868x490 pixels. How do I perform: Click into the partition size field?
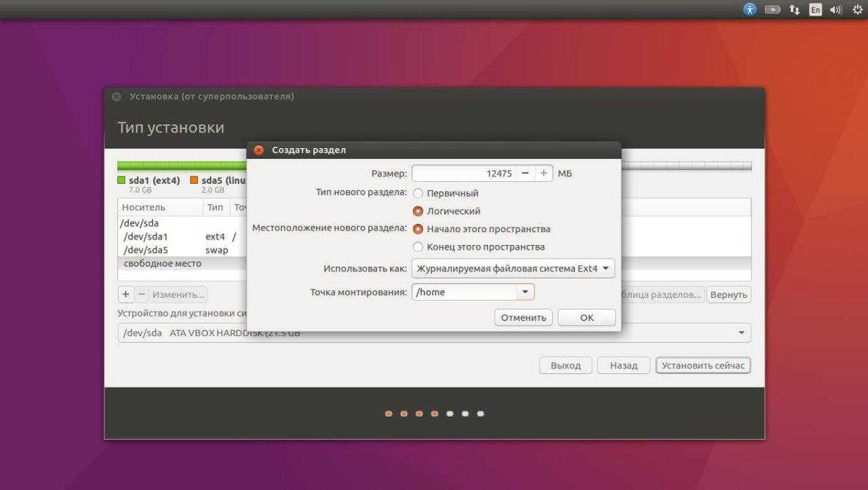tap(464, 174)
